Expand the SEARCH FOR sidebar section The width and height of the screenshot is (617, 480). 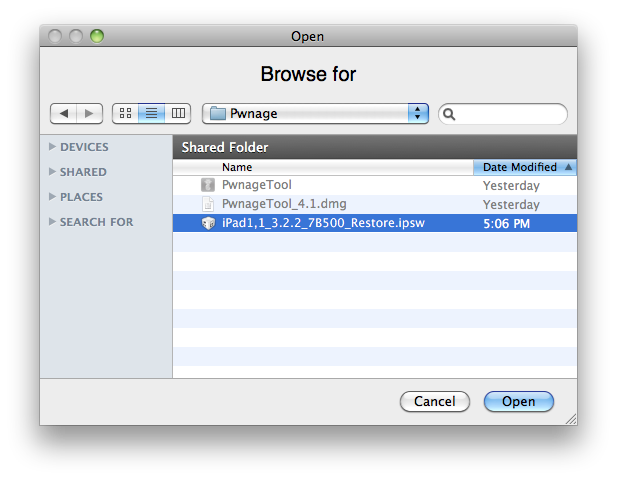53,222
